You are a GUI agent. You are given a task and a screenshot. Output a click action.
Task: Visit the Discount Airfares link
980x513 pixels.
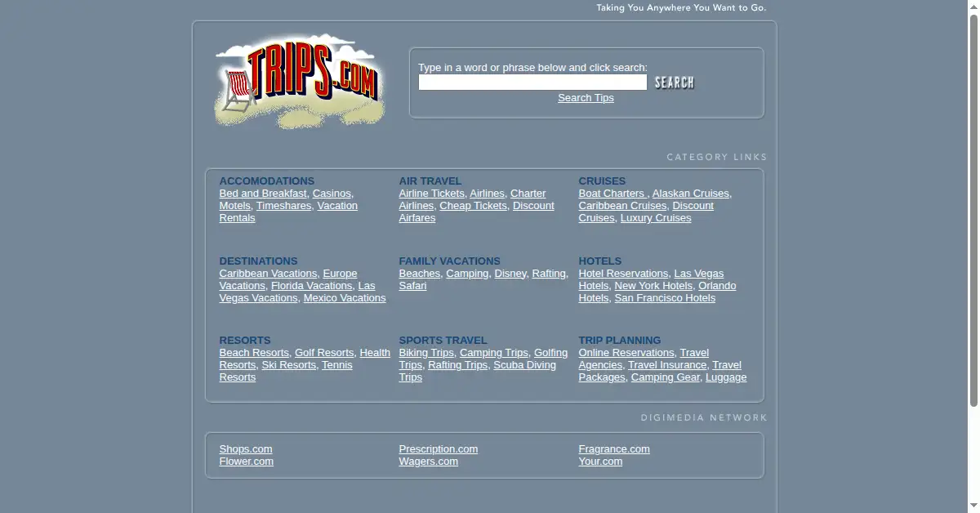point(533,206)
